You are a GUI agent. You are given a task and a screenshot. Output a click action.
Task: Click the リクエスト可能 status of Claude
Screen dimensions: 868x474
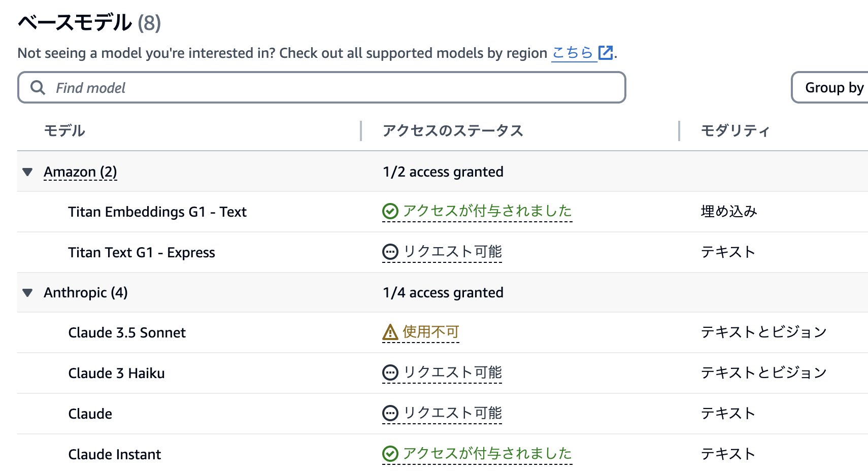[451, 413]
